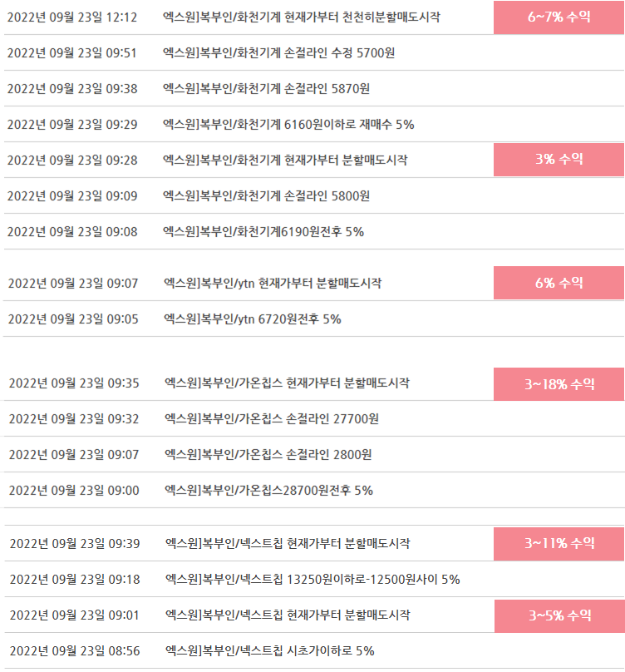Open 가온칩스28700원전후 5% message
The width and height of the screenshot is (625, 672).
tap(268, 491)
